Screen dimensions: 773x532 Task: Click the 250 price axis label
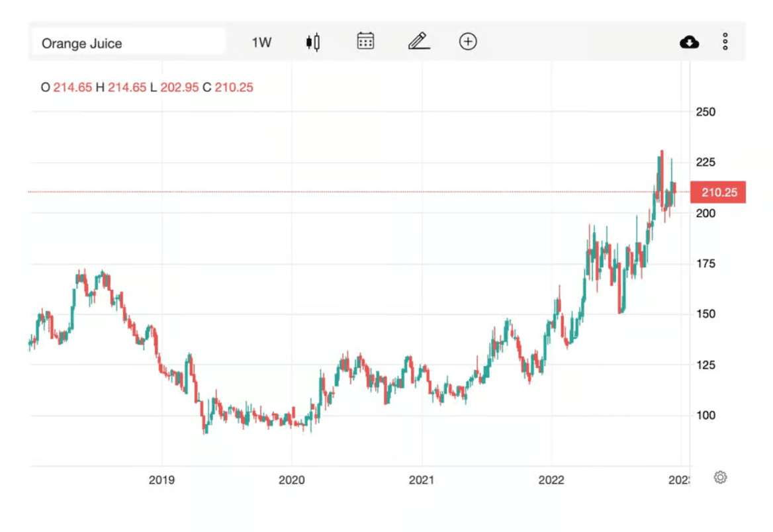pos(705,112)
